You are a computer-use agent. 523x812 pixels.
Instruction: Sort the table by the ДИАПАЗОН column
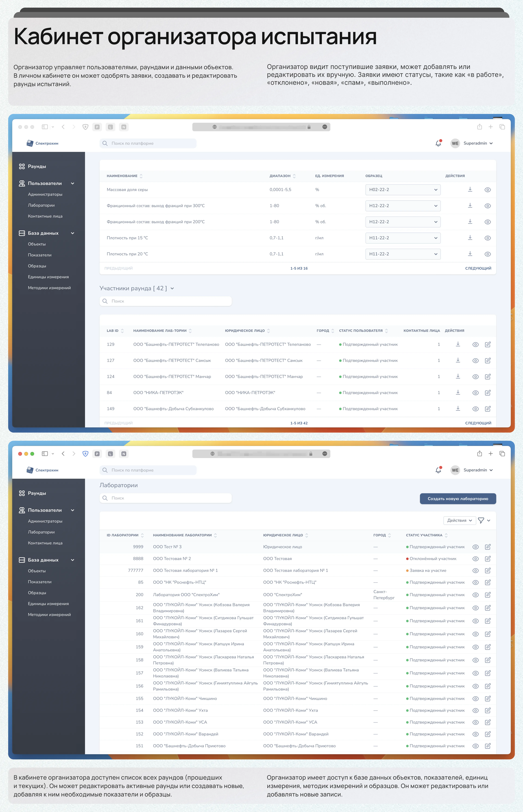(x=294, y=176)
